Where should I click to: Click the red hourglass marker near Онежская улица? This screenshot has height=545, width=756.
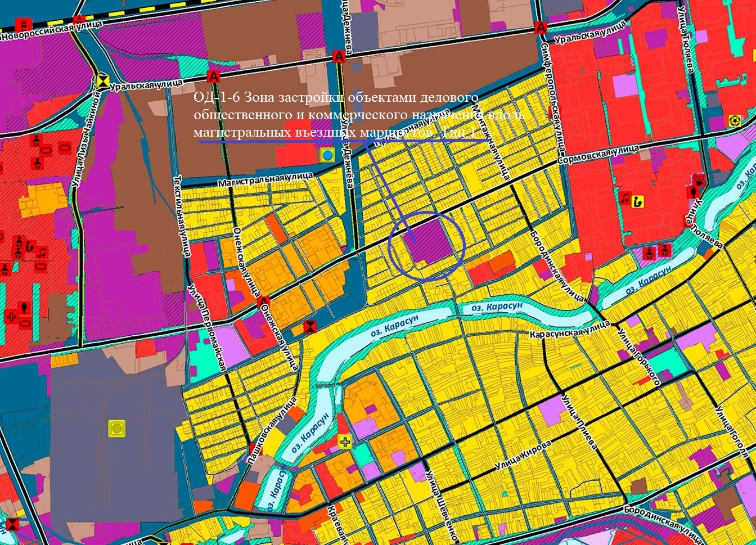[x=309, y=327]
